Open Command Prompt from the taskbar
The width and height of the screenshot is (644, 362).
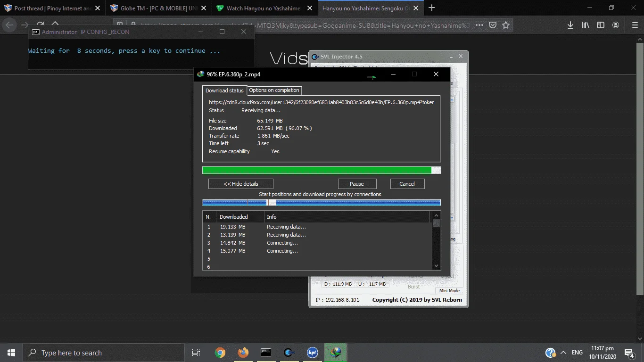(266, 353)
